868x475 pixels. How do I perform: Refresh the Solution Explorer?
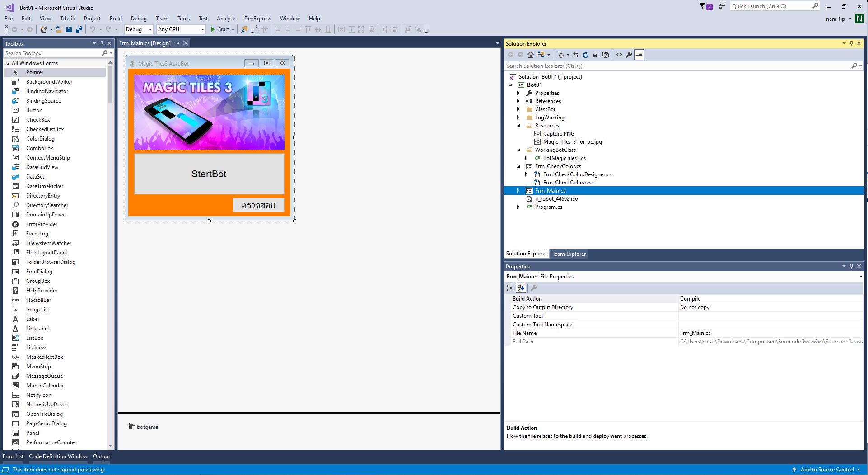click(x=586, y=55)
